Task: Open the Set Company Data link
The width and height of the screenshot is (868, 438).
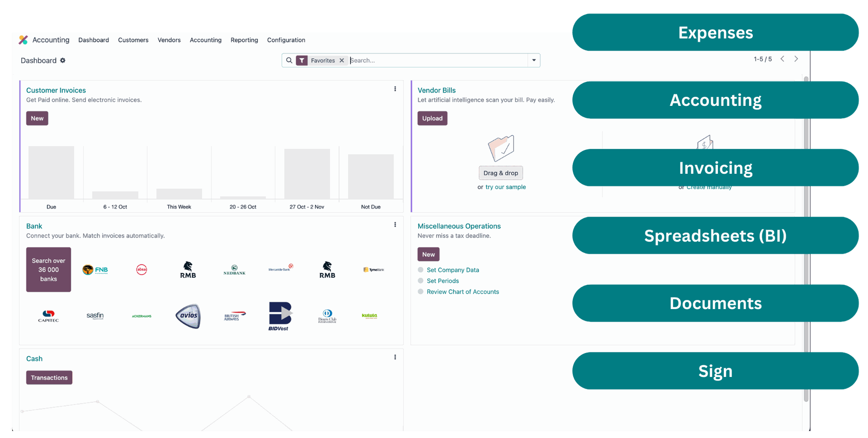Action: [x=453, y=270]
